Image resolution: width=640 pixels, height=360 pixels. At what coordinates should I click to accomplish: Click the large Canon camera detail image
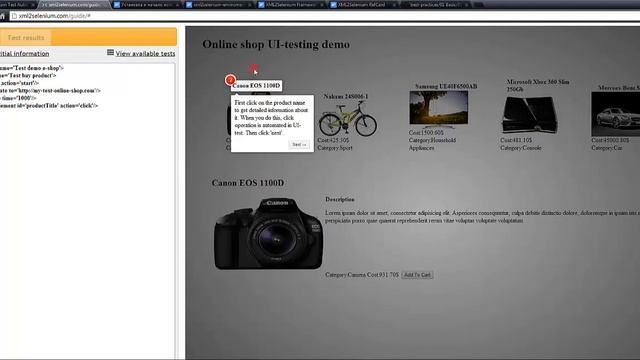[x=268, y=234]
